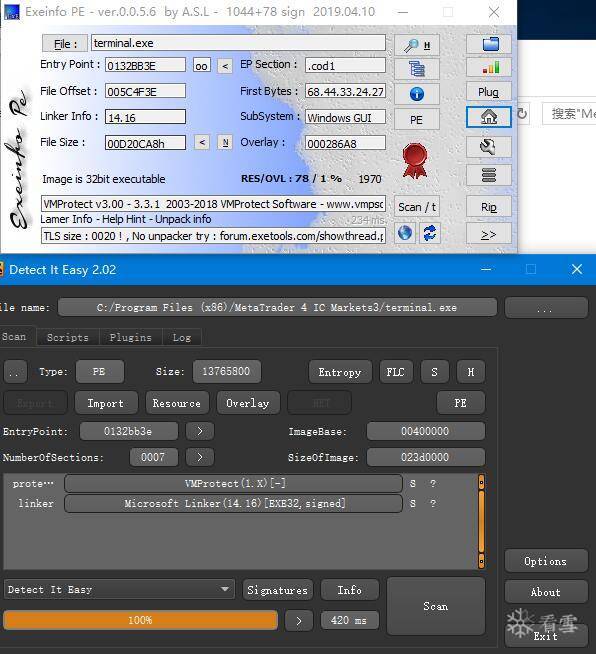Click the Entry Point field 0132BB3E

[145, 65]
